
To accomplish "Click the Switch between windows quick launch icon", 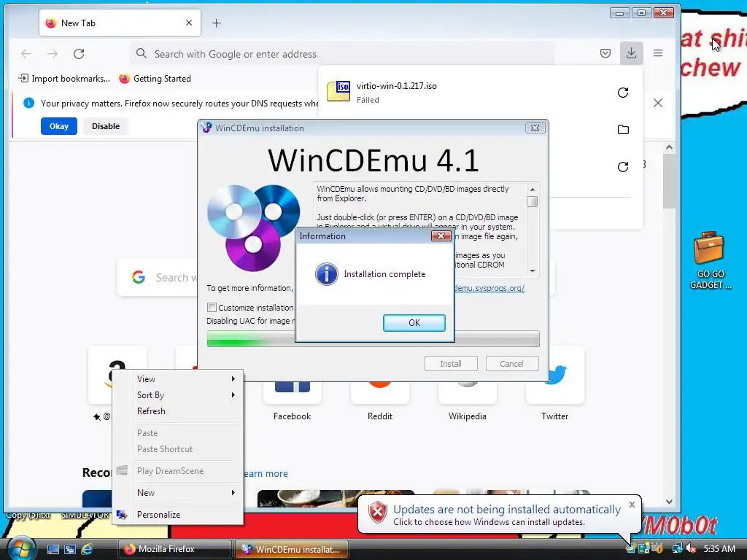I will [x=69, y=549].
